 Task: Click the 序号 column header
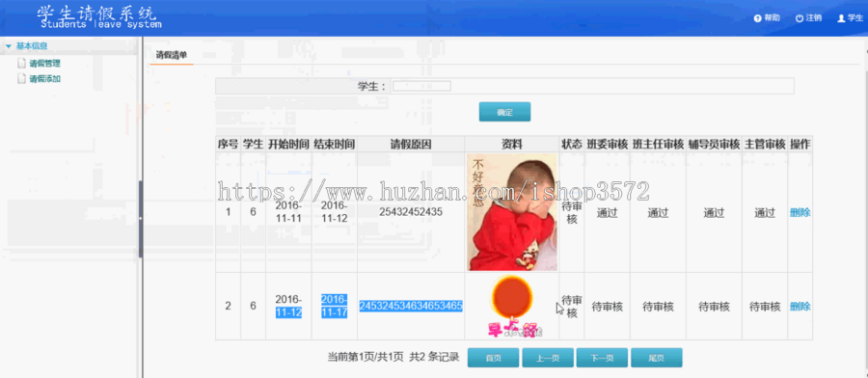point(228,145)
